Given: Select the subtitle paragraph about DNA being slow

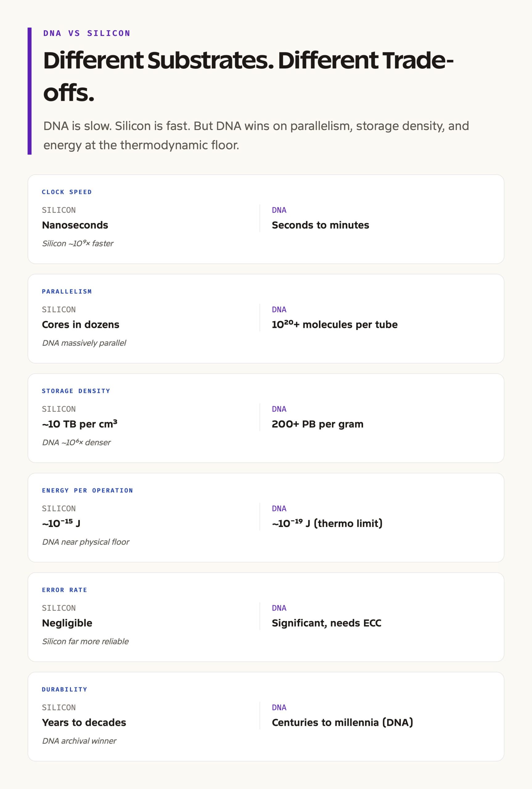Looking at the screenshot, I should tap(256, 135).
